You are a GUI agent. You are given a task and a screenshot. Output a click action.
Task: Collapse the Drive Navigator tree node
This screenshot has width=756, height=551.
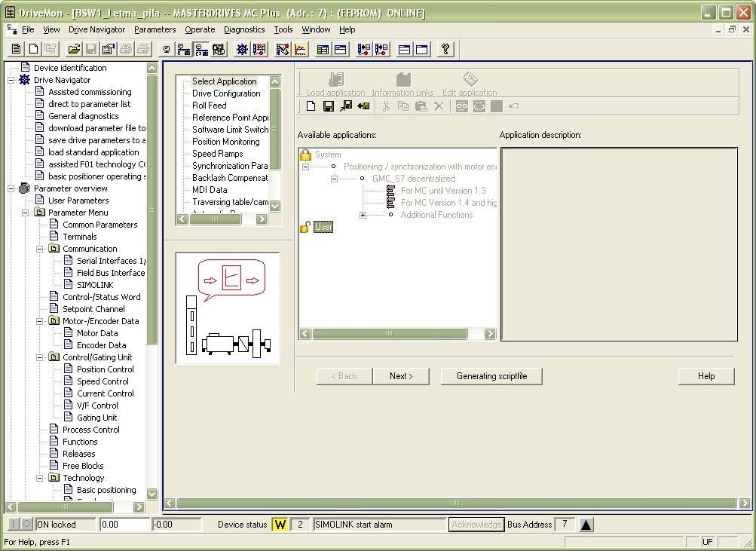[11, 80]
